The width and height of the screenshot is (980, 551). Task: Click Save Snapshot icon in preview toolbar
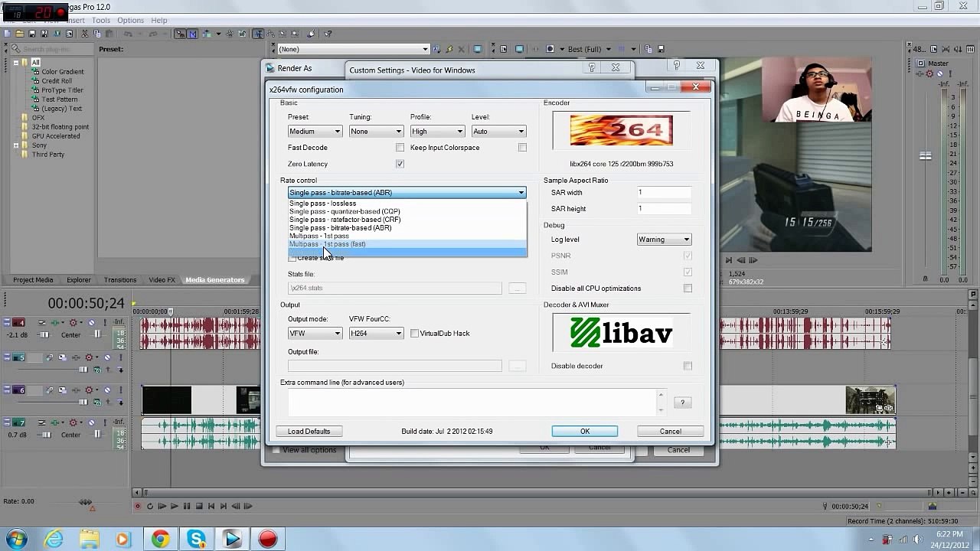coord(661,49)
